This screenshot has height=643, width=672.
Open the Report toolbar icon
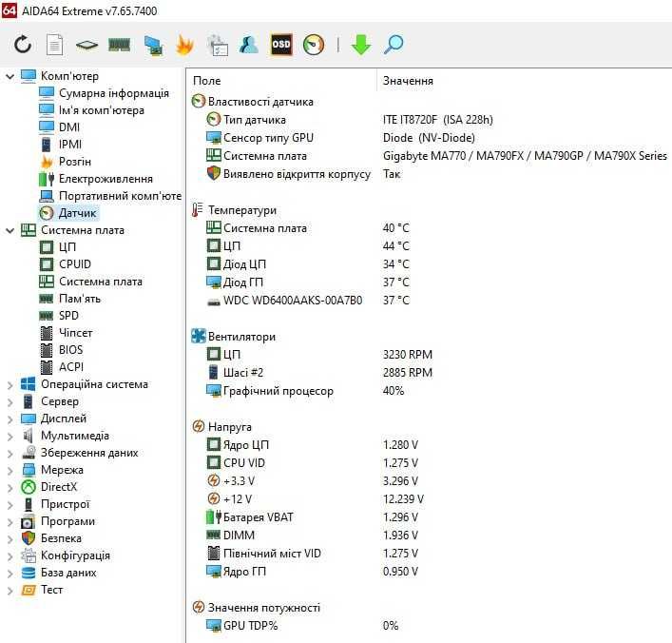click(54, 45)
